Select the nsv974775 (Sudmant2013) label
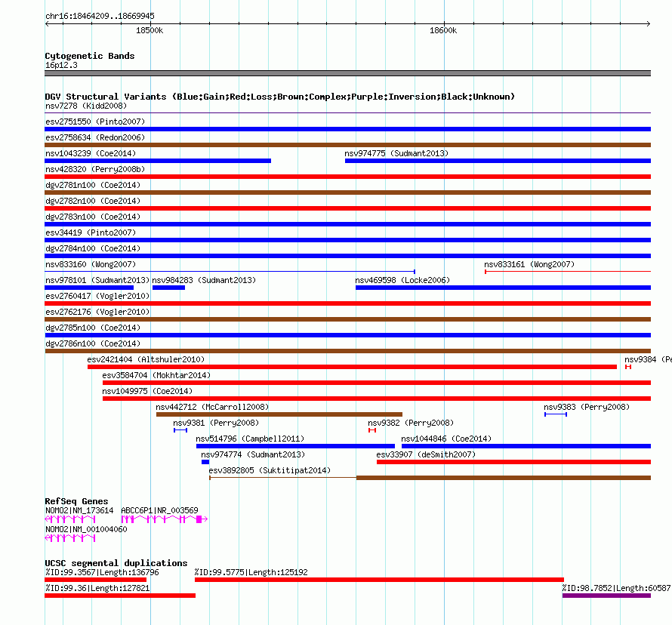 396,153
